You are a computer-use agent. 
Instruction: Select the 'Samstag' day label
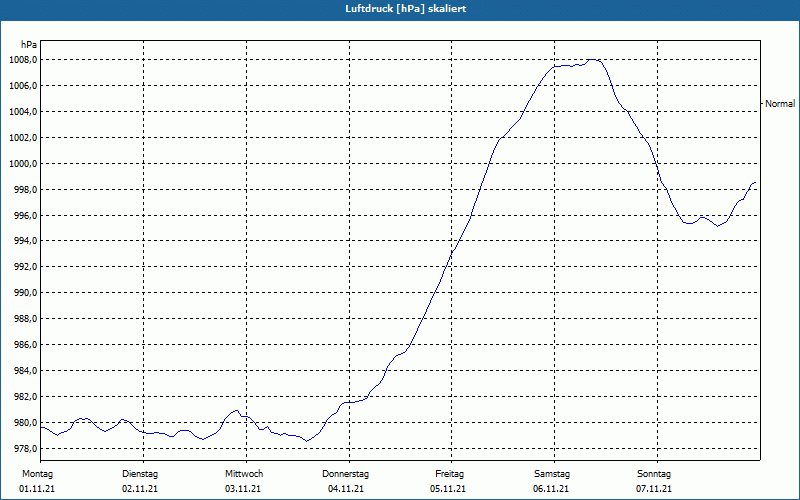(552, 474)
